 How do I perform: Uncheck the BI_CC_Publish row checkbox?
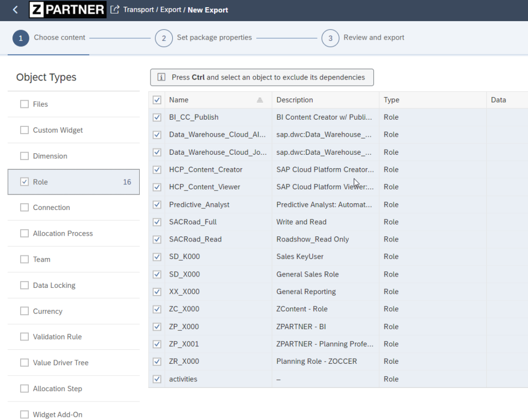157,117
